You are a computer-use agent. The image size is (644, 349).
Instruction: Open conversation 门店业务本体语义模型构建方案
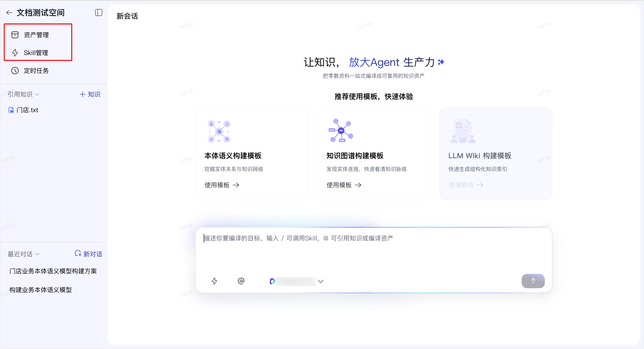[53, 271]
